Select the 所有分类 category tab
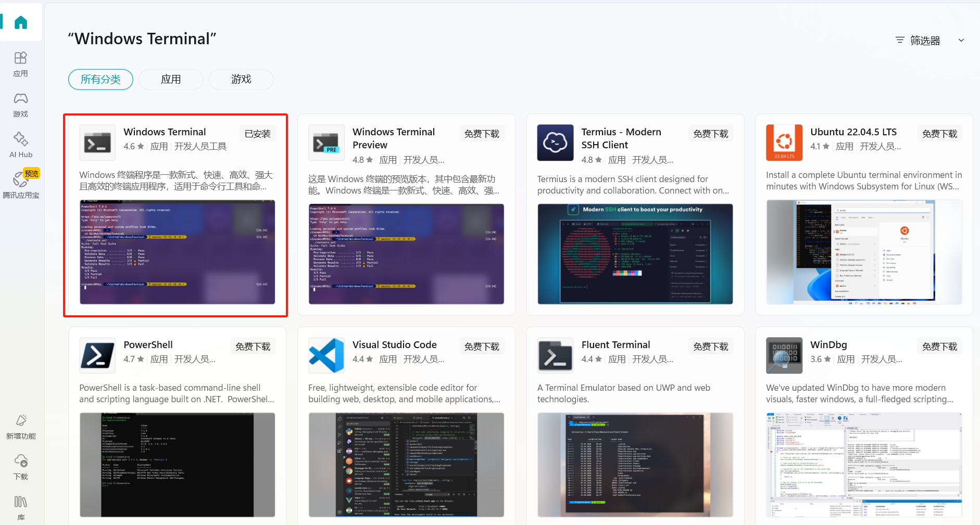The width and height of the screenshot is (980, 525). click(100, 79)
